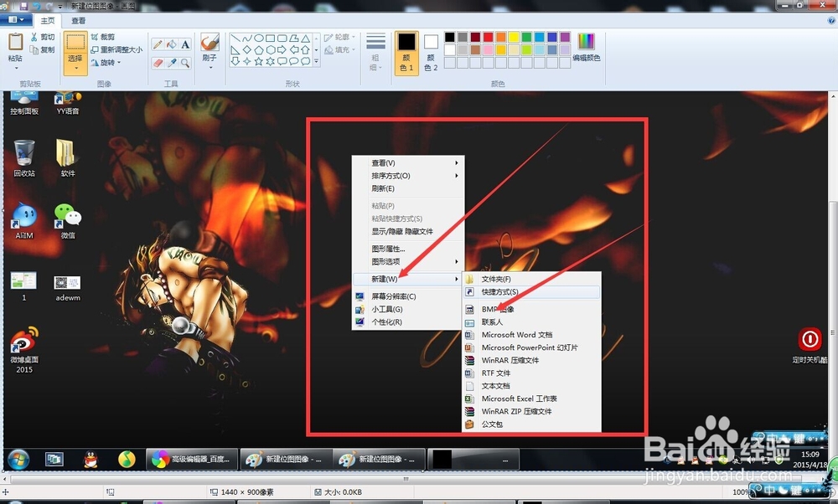Open the 旋转 (Rotate) dropdown
The height and width of the screenshot is (504, 838).
pos(106,63)
